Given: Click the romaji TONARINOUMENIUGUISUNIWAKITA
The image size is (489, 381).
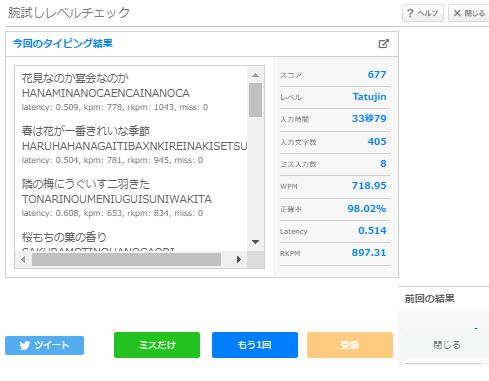Looking at the screenshot, I should click(117, 199).
